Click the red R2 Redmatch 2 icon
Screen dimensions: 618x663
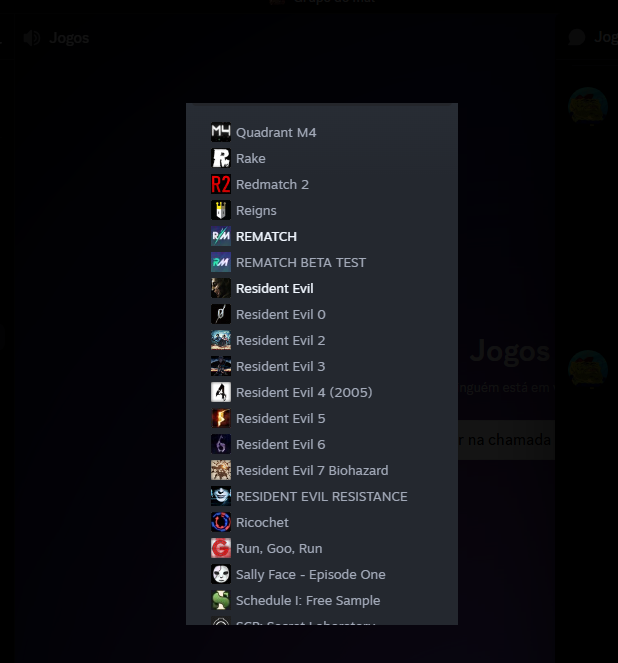coord(221,184)
